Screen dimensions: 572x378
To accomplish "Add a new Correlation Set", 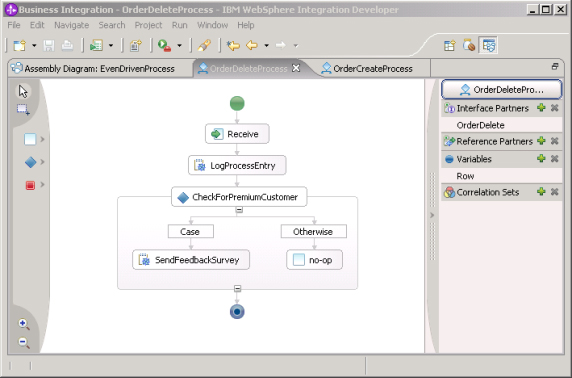I will (541, 192).
